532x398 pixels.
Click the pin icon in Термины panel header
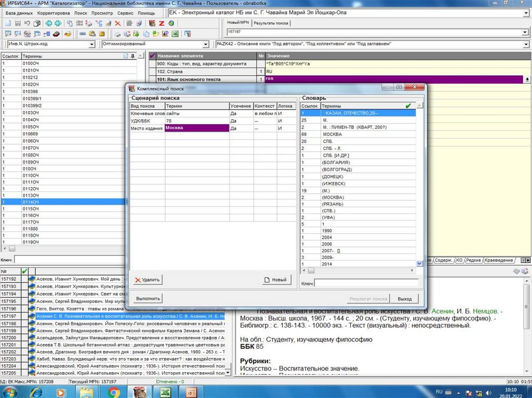pyautogui.click(x=132, y=56)
